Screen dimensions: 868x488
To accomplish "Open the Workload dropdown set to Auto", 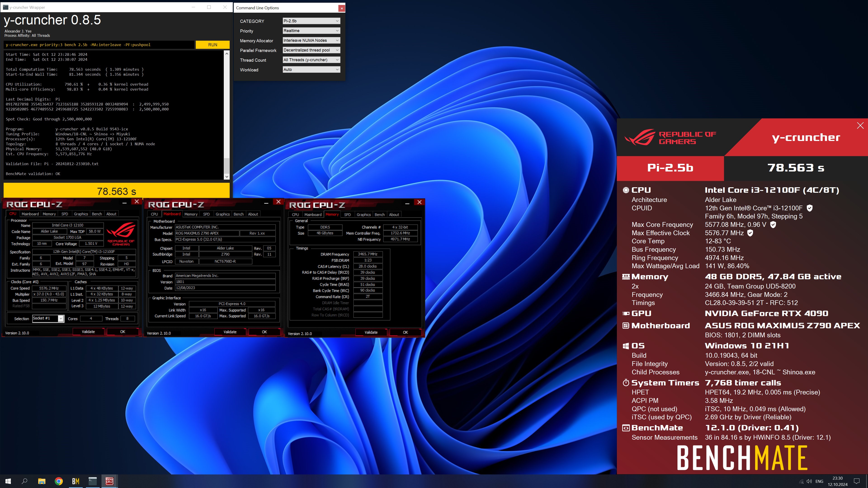I will (x=311, y=70).
